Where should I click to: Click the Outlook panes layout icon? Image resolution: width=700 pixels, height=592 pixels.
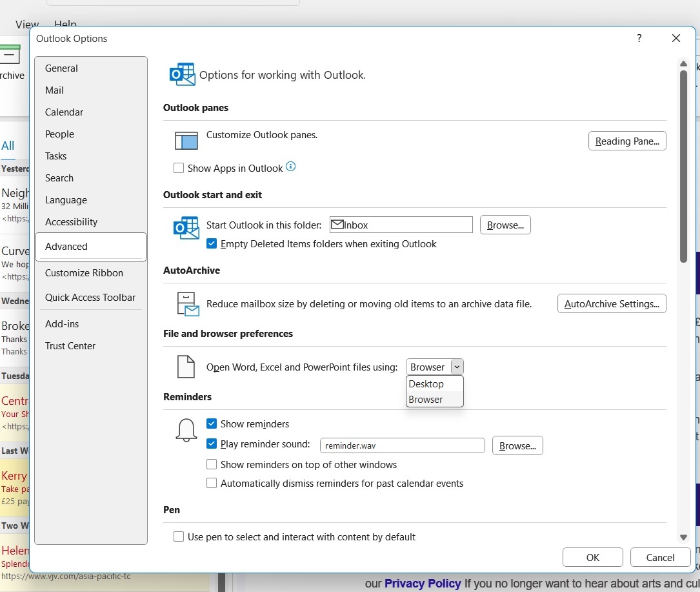pos(186,140)
